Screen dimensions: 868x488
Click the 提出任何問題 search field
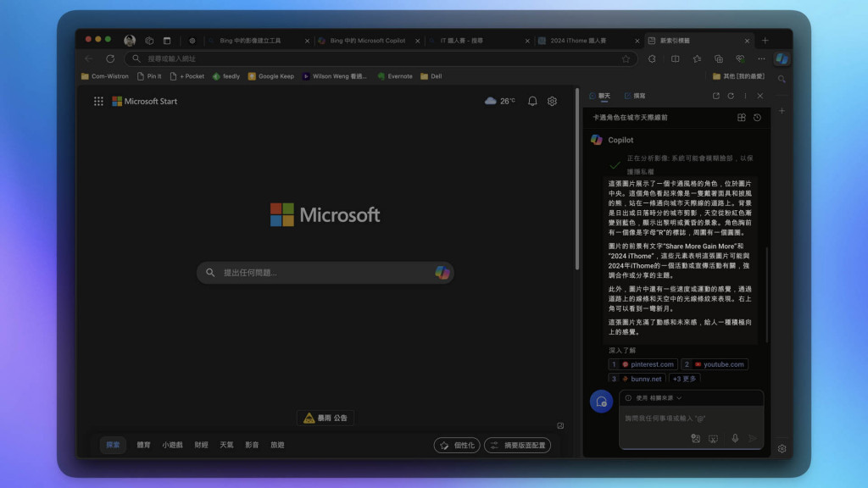[325, 272]
